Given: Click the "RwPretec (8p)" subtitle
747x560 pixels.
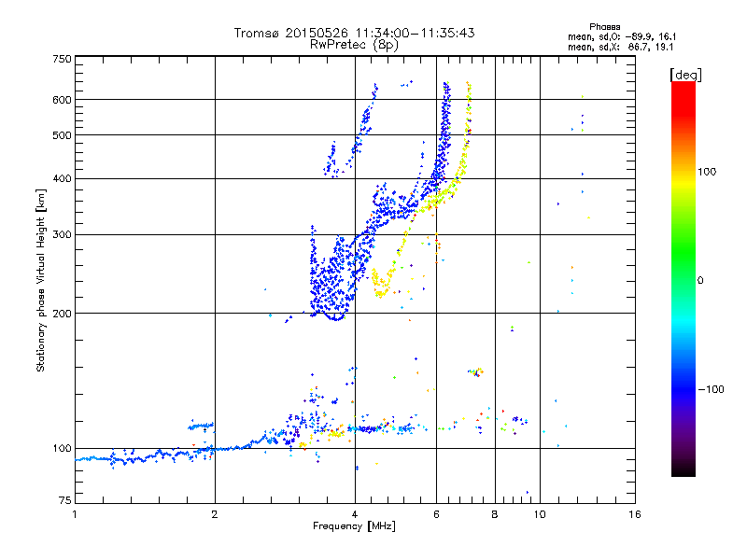Looking at the screenshot, I should [x=354, y=45].
